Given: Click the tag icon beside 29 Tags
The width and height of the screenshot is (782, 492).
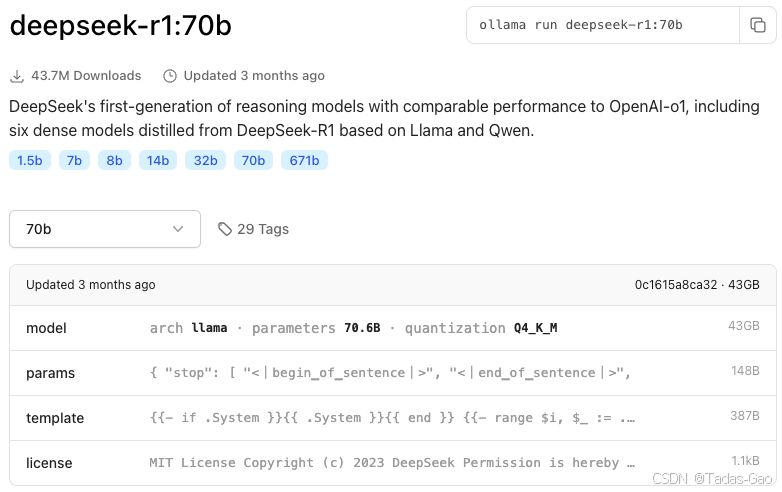Looking at the screenshot, I should 225,229.
